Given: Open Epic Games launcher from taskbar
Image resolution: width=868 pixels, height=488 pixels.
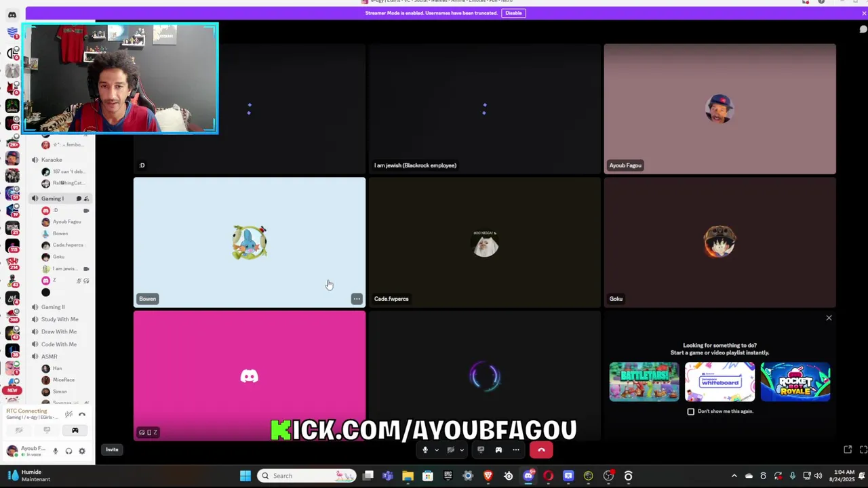Looking at the screenshot, I should point(448,476).
